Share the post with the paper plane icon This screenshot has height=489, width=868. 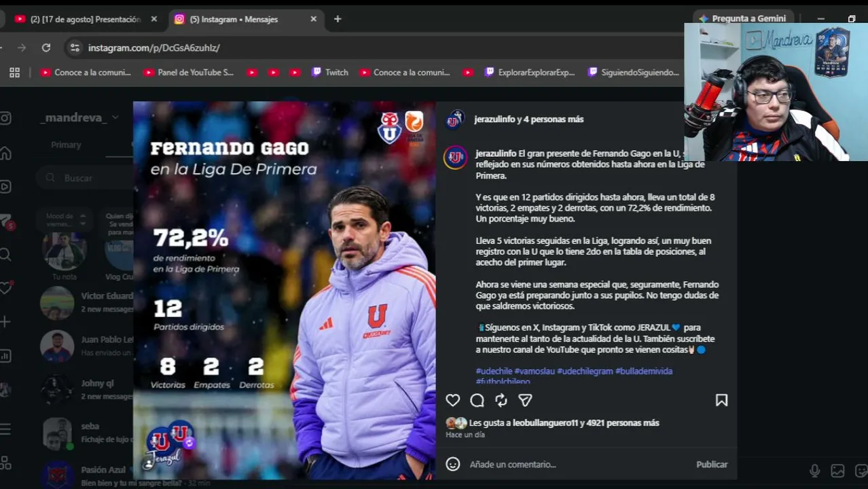pos(525,401)
